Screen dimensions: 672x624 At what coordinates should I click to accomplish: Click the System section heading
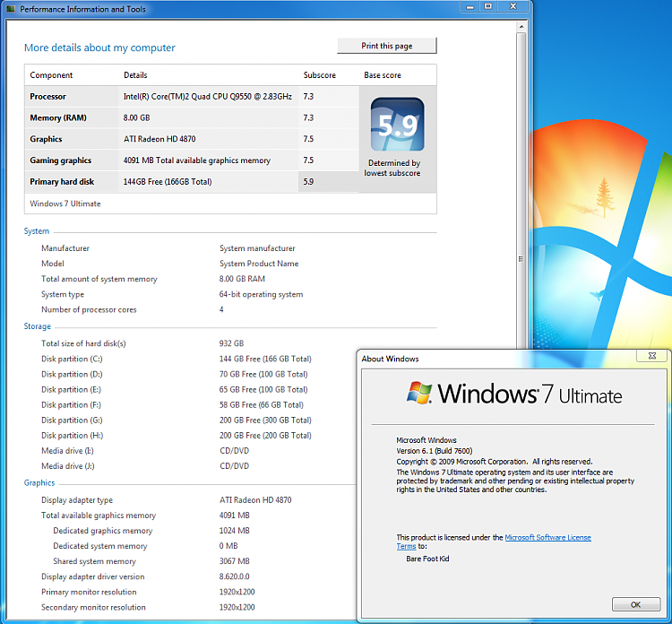pos(37,231)
